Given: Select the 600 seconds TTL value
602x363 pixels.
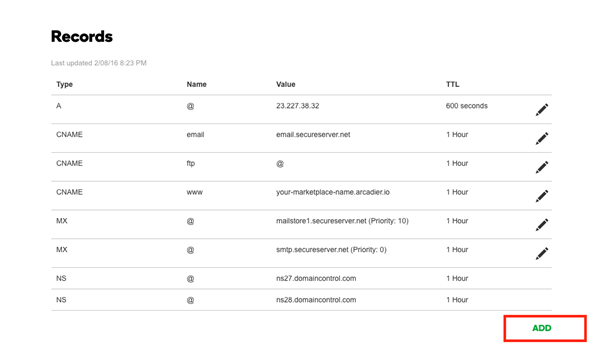Looking at the screenshot, I should pos(467,106).
